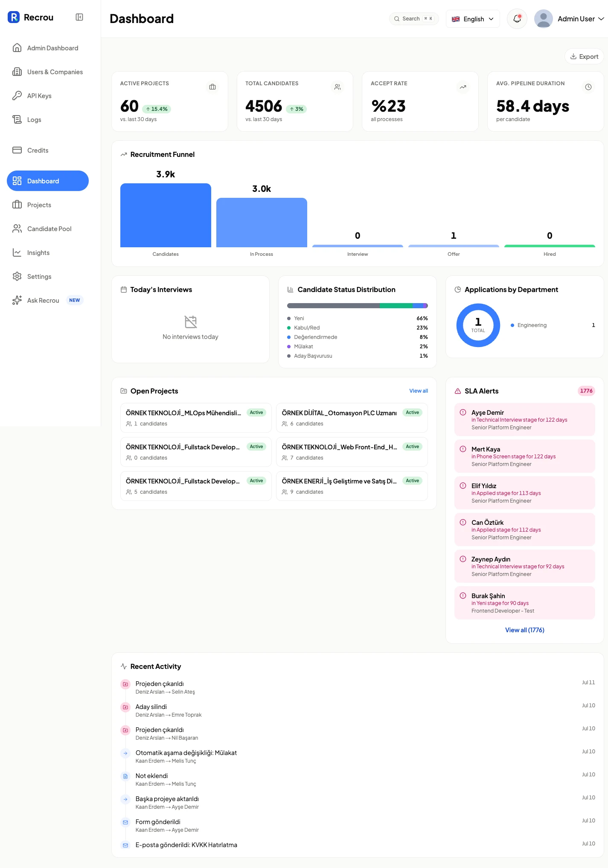Click the clock icon in Avg. Pipeline Duration card
Viewport: 608px width, 868px height.
[x=588, y=87]
